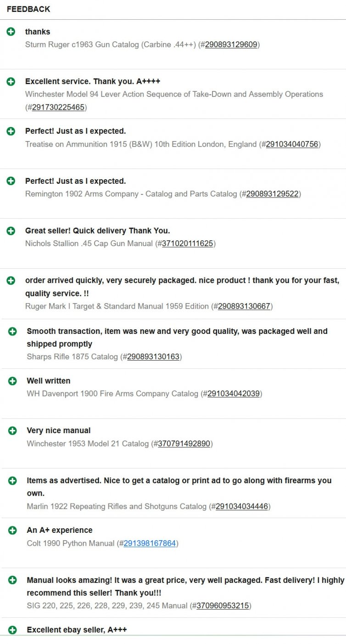Click the plus icon next to "Well written"
The width and height of the screenshot is (346, 644).
(x=12, y=381)
